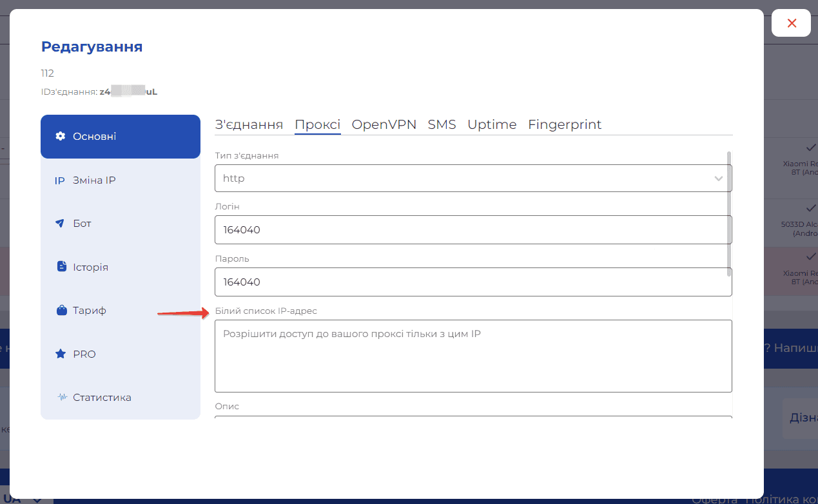Click the chevron arrow in http selector

(x=719, y=179)
